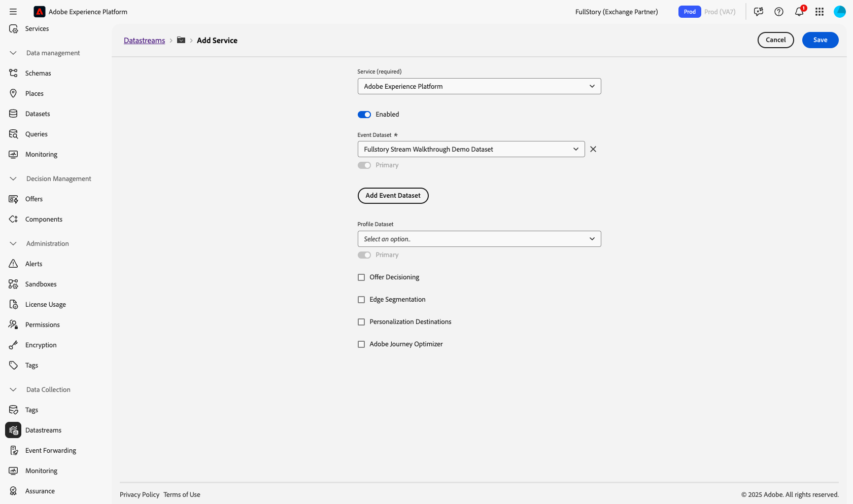853x504 pixels.
Task: Open Schemas in the sidebar
Action: pyautogui.click(x=38, y=73)
